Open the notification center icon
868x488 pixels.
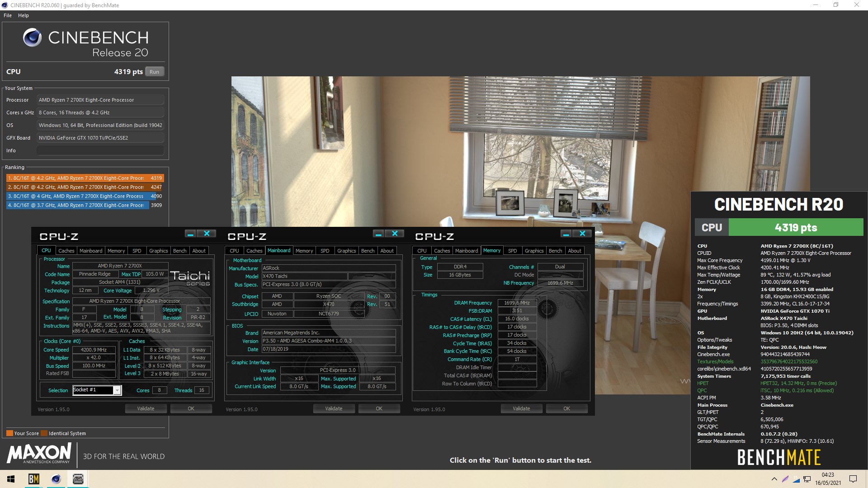pyautogui.click(x=853, y=479)
